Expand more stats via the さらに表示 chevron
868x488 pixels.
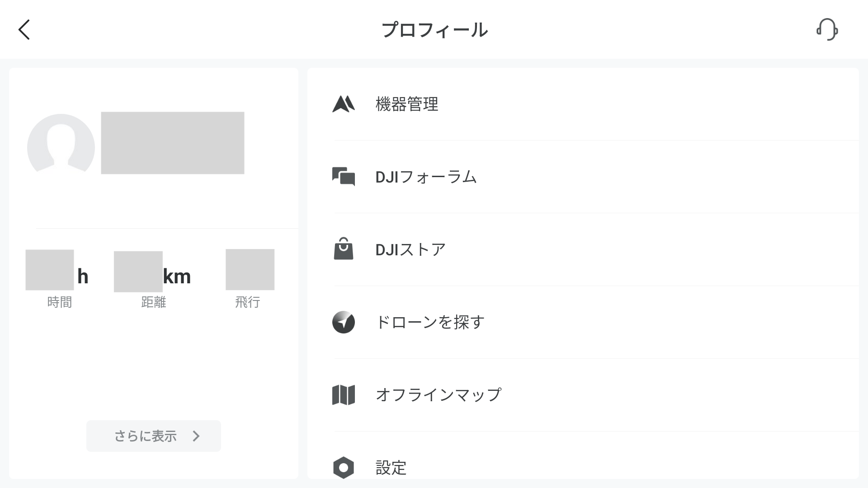(196, 436)
